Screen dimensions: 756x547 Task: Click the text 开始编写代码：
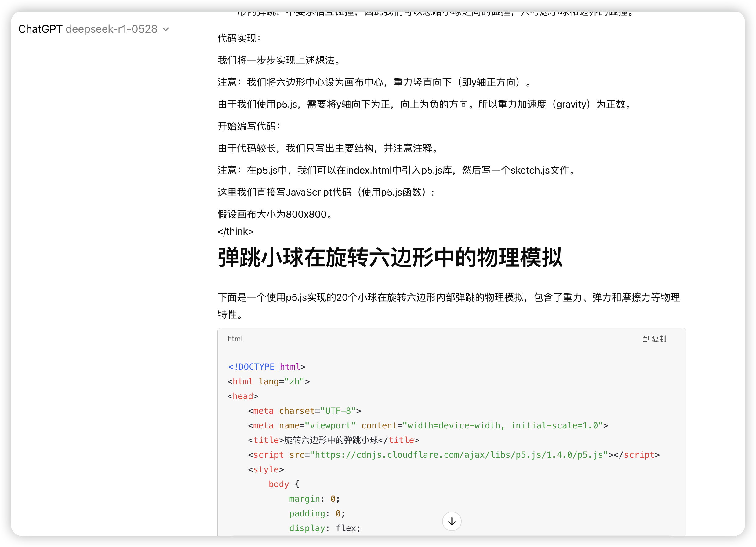[x=249, y=127]
